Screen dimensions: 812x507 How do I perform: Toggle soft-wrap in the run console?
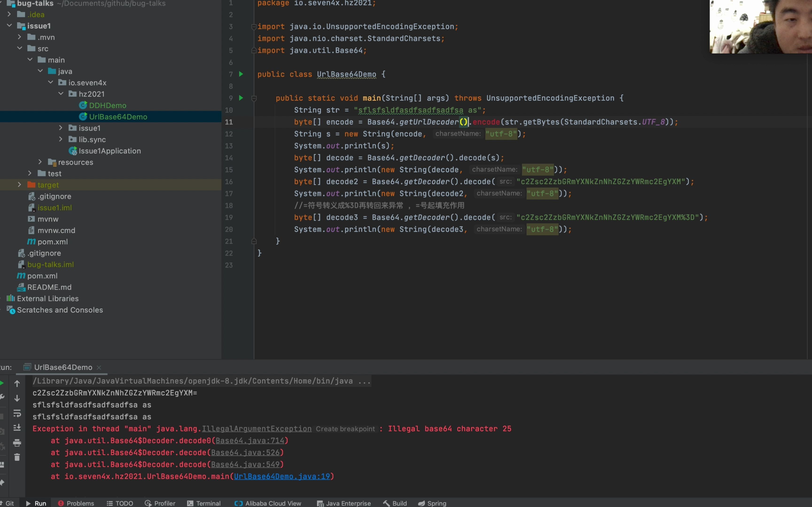[17, 413]
